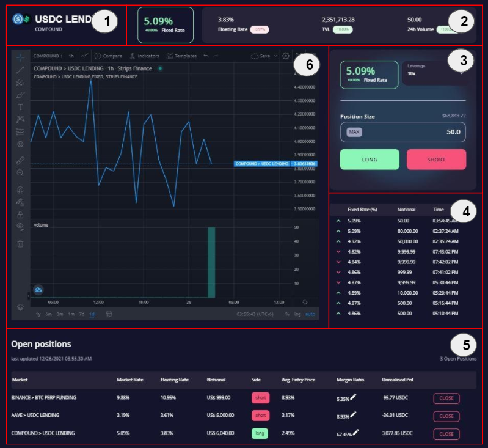Click the undo arrow in chart toolbar
The image size is (488, 448).
[206, 56]
